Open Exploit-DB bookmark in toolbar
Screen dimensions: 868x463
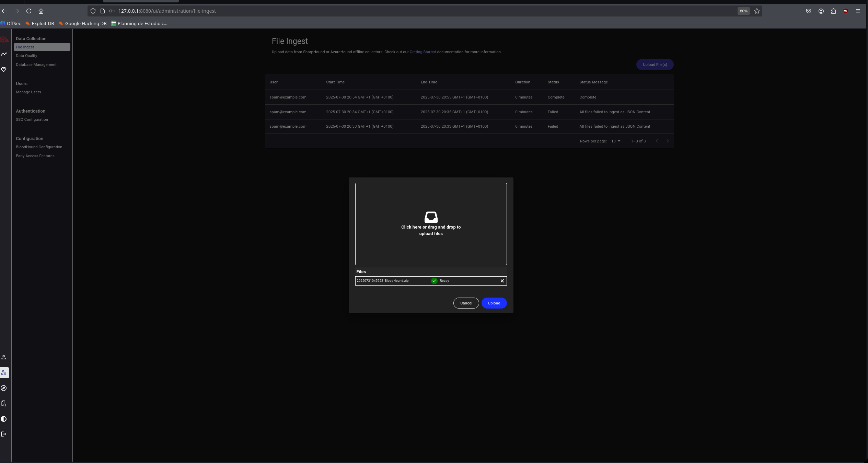tap(40, 23)
